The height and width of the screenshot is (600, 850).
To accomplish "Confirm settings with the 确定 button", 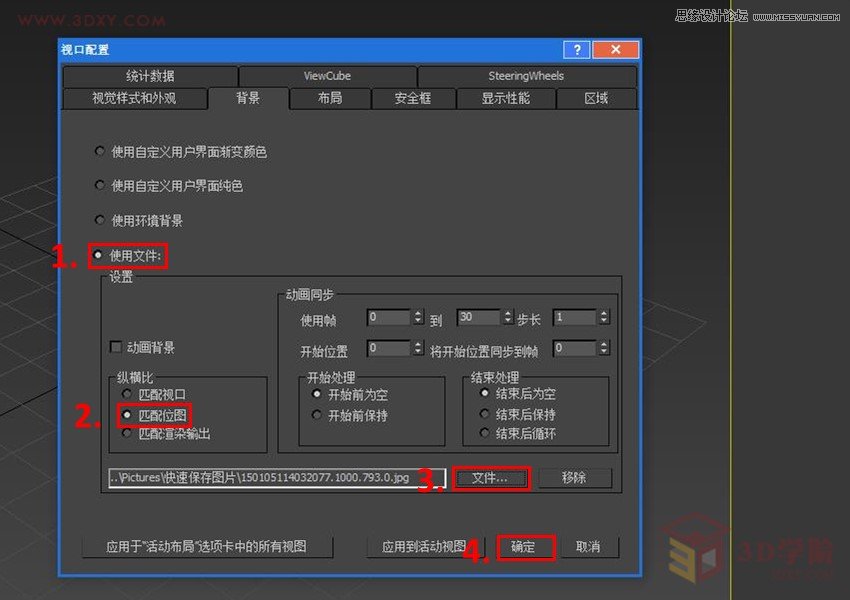I will [x=525, y=547].
